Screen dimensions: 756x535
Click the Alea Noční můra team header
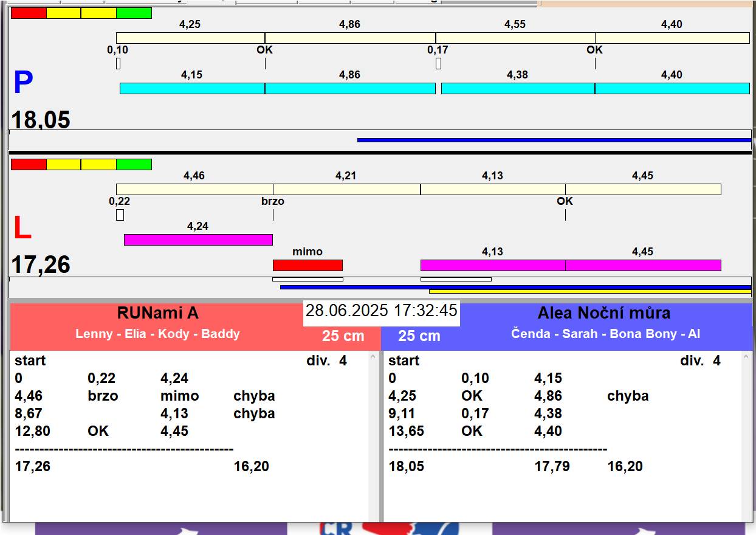point(603,313)
